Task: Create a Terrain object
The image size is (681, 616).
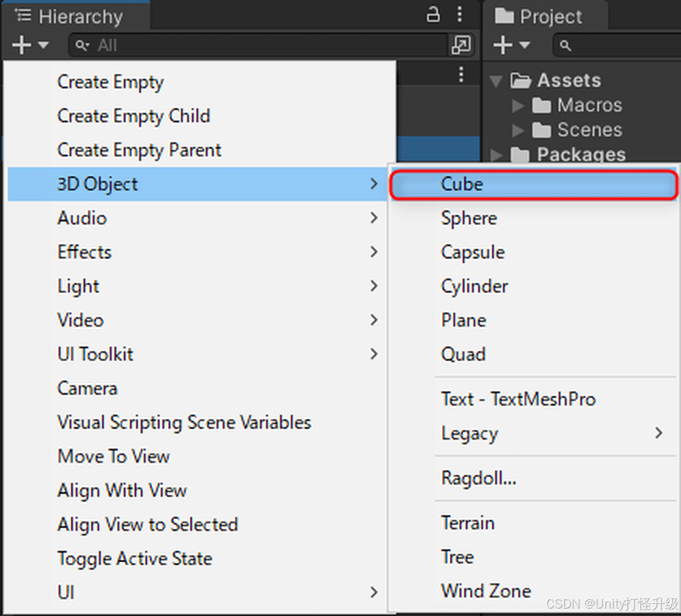Action: click(x=534, y=523)
